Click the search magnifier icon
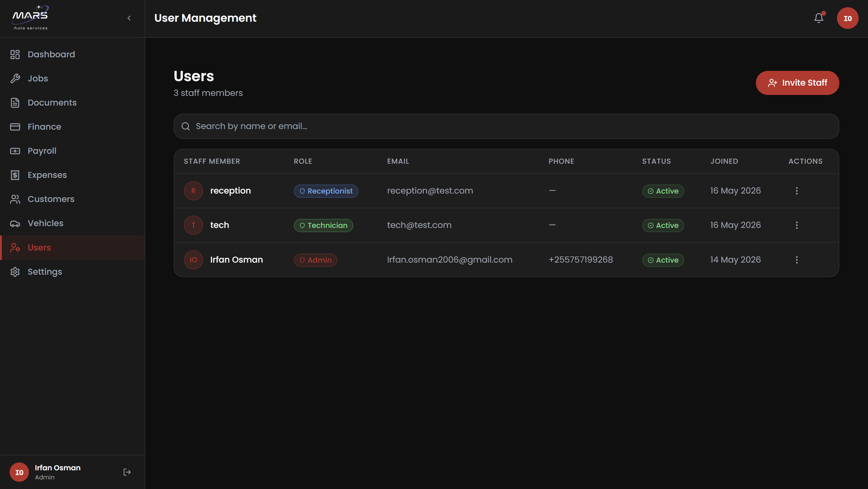 [186, 126]
